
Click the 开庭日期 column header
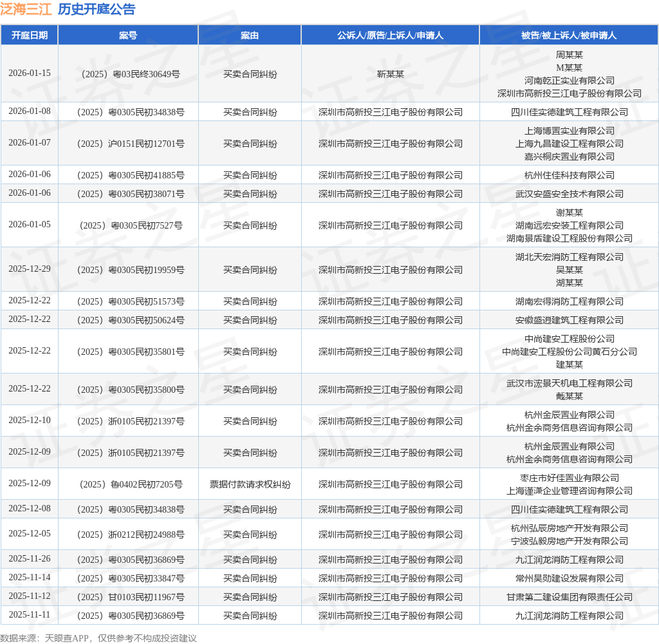click(x=30, y=35)
